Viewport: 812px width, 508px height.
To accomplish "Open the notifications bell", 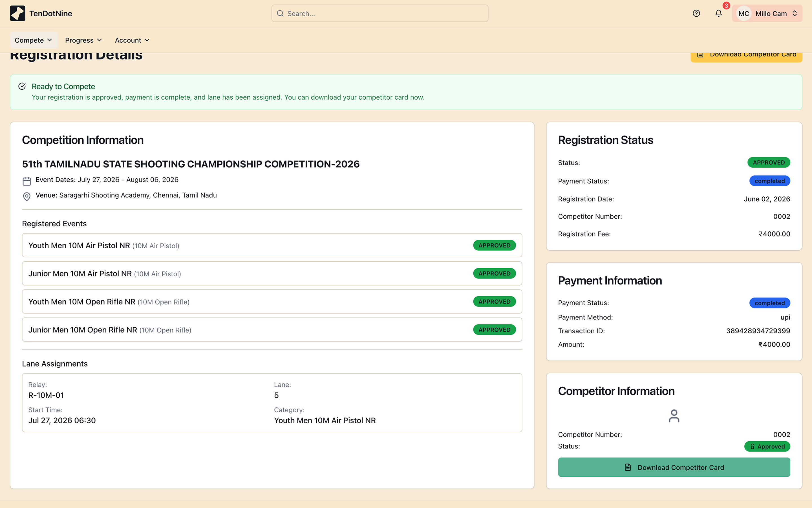I will (x=718, y=14).
